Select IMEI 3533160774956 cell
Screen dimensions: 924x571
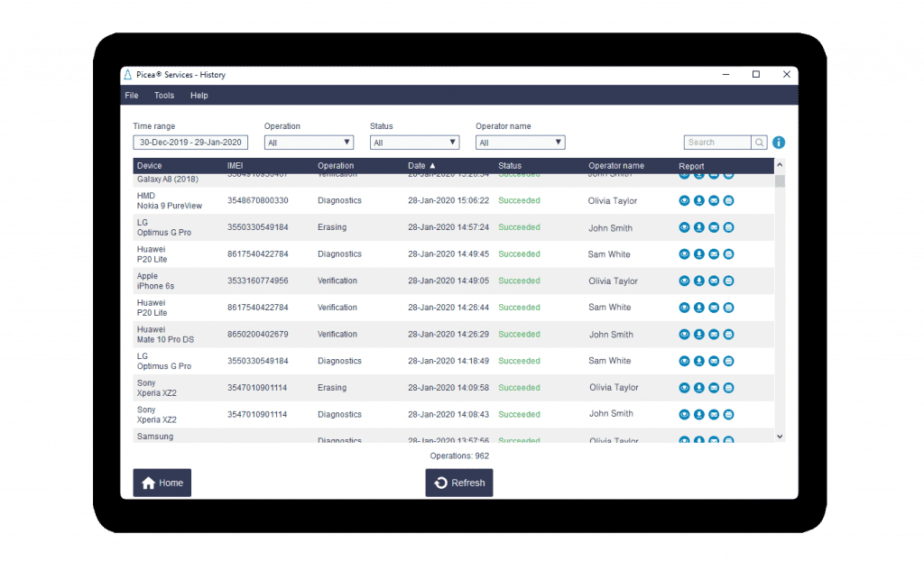(x=258, y=281)
